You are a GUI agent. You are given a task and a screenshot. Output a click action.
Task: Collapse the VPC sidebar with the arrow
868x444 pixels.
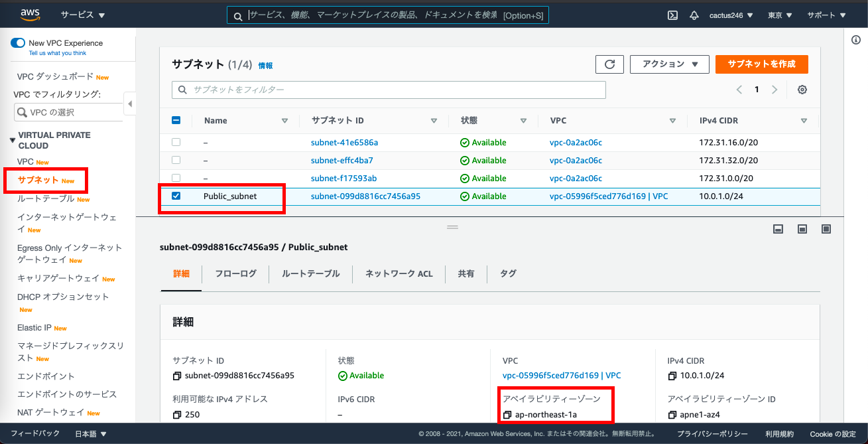click(x=130, y=104)
